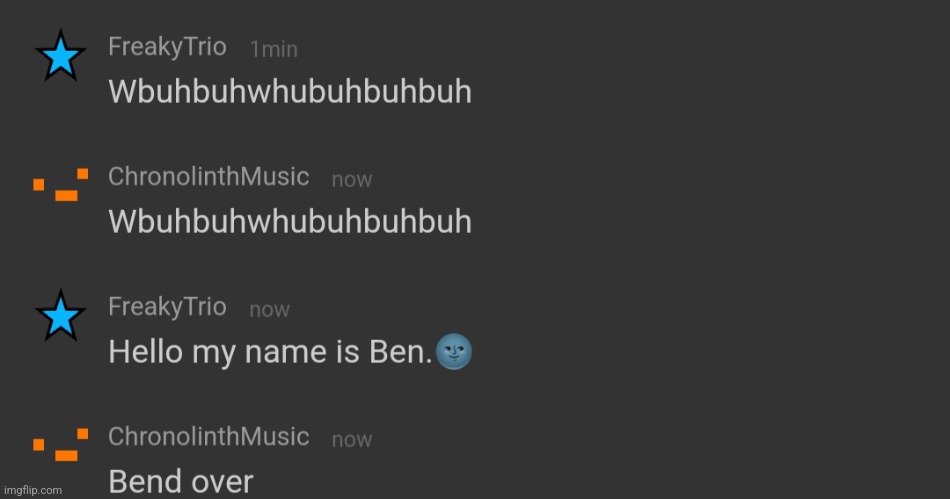Click the 'now' timestamp above 'Bend over'
Image resolution: width=950 pixels, height=499 pixels.
352,440
